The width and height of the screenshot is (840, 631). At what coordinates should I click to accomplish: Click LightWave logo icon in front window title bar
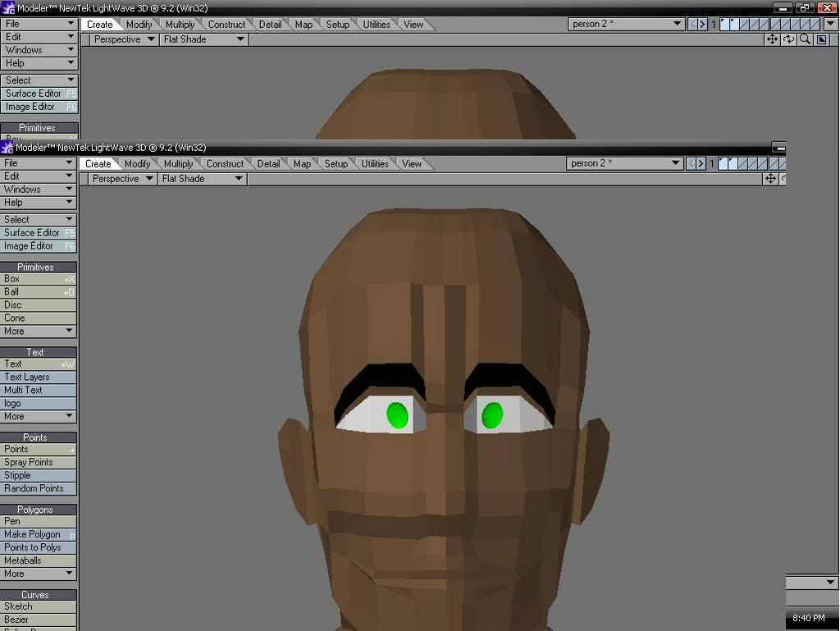coord(7,148)
